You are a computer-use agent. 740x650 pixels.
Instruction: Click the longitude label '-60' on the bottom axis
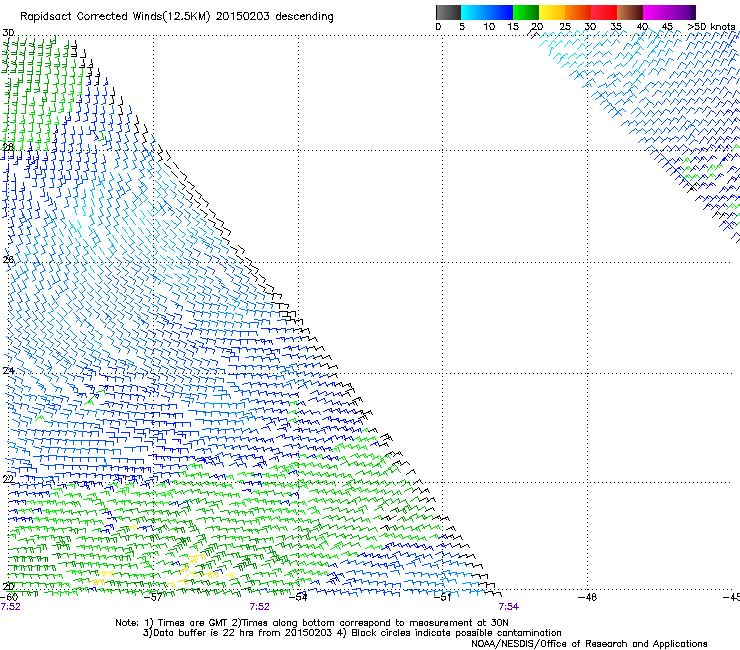(9, 597)
